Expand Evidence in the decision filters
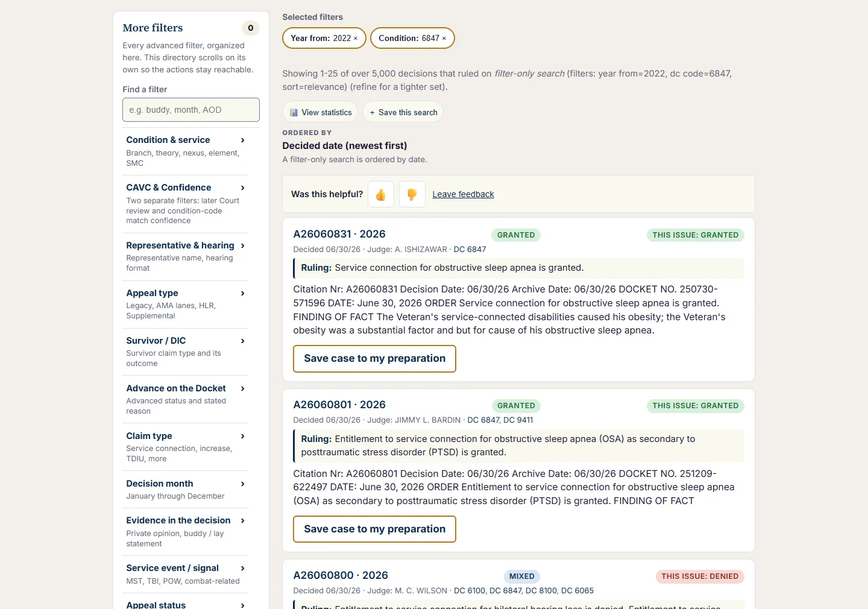The width and height of the screenshot is (868, 609). (186, 531)
